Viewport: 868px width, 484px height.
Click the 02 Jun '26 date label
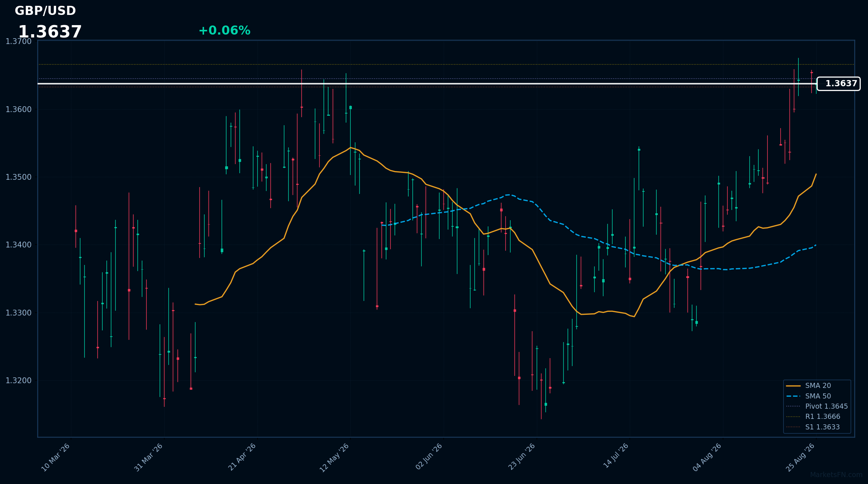(429, 457)
